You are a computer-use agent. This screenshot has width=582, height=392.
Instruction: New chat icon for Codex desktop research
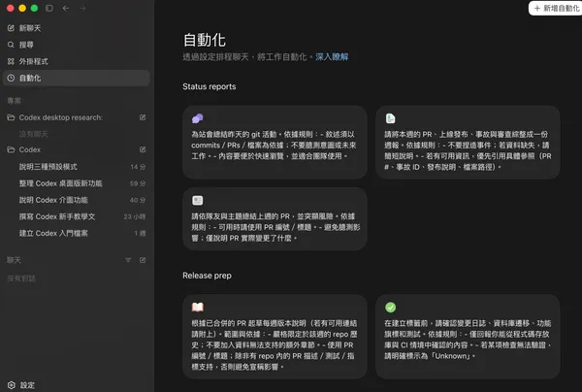143,117
